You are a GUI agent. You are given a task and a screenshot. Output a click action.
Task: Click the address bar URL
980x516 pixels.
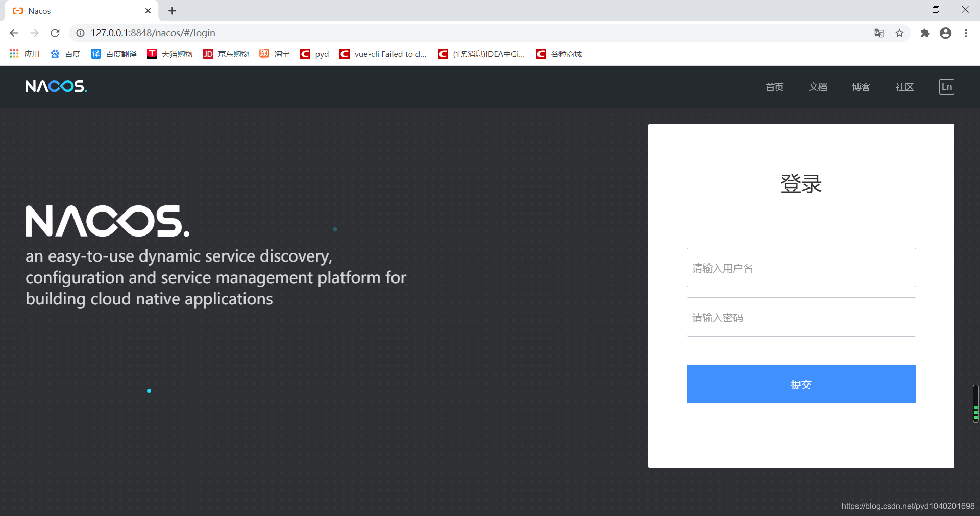point(153,33)
